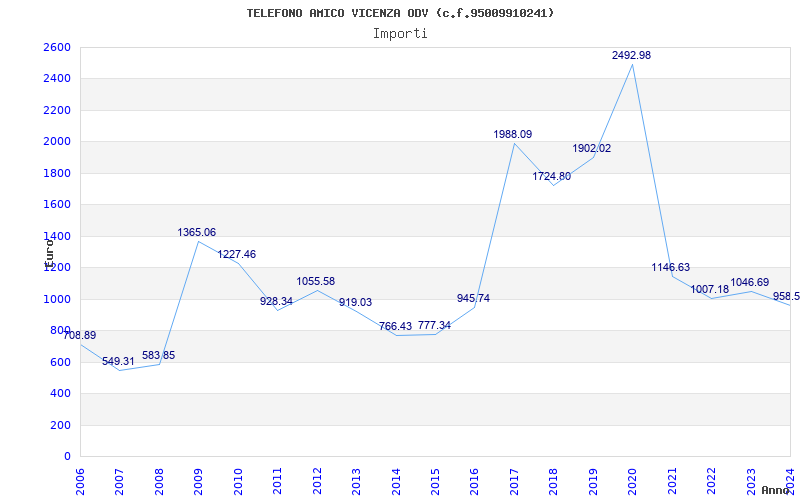
Task: Click the 2023 x-axis year label
Action: tap(751, 482)
